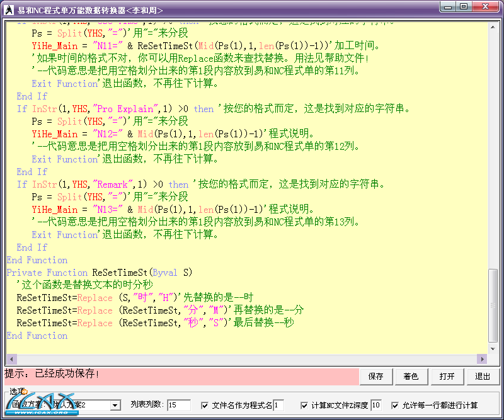Click the code text 'YiHe_Main = "N13="'
This screenshot has width=504, height=420.
[x=77, y=210]
